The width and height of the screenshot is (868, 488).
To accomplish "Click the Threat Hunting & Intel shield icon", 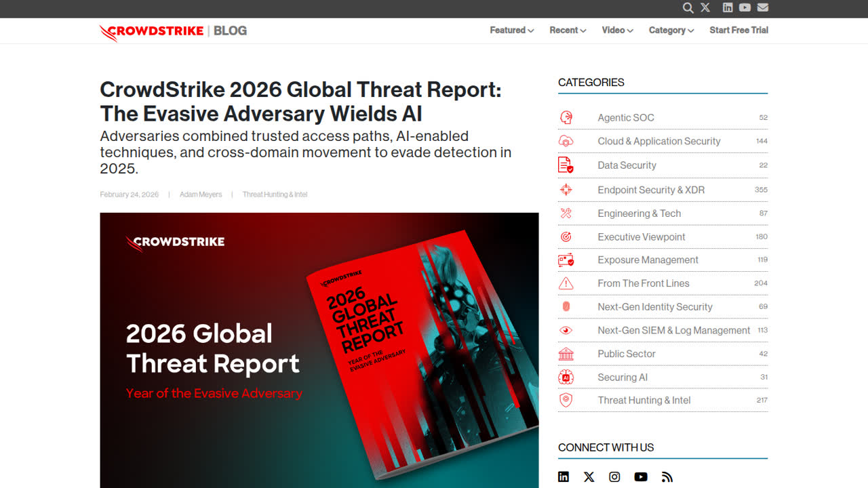I will 566,401.
